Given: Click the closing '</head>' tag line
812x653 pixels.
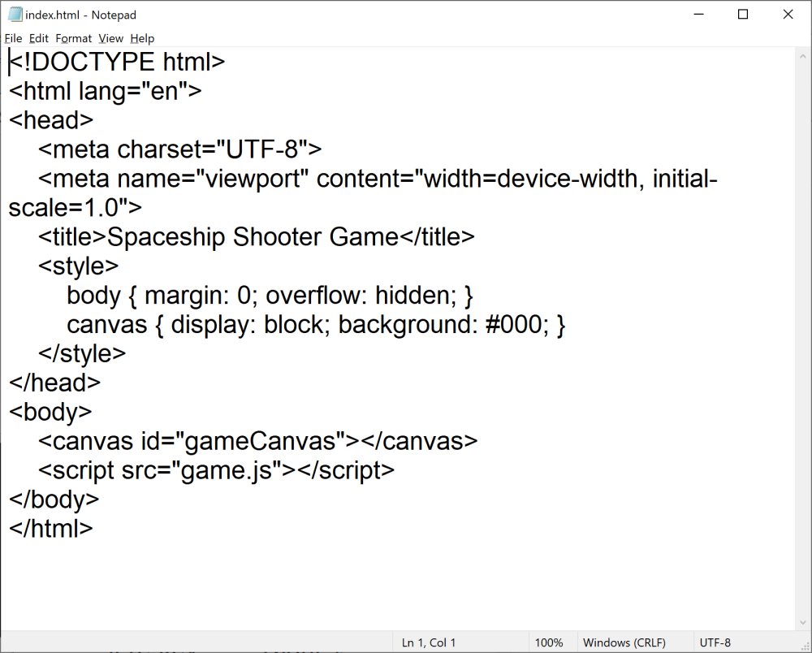Looking at the screenshot, I should (55, 383).
